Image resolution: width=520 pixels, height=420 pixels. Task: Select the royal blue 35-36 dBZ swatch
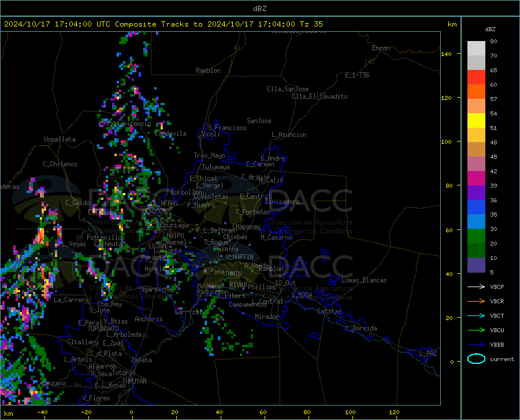click(476, 207)
